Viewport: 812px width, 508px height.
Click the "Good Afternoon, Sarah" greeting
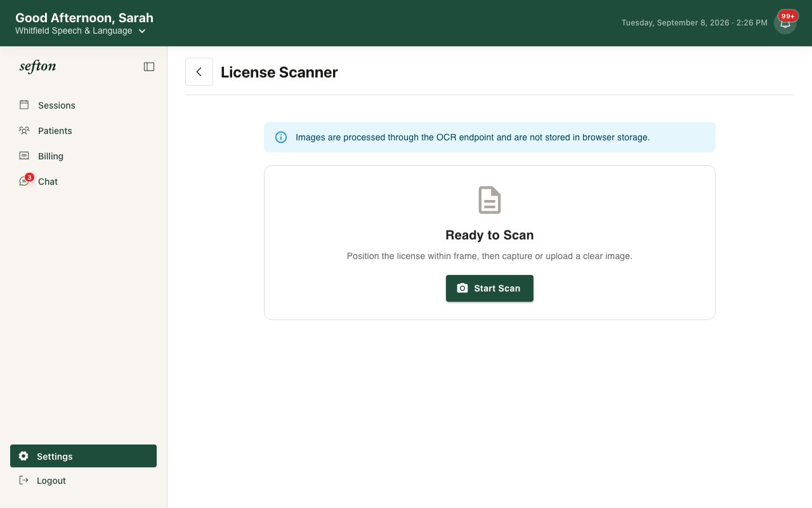click(84, 18)
